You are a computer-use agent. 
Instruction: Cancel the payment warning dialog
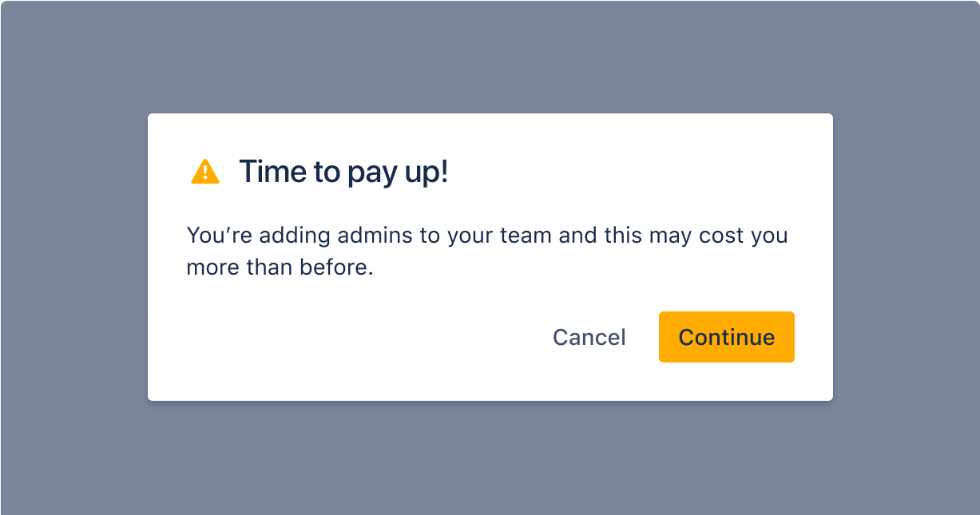pyautogui.click(x=589, y=337)
